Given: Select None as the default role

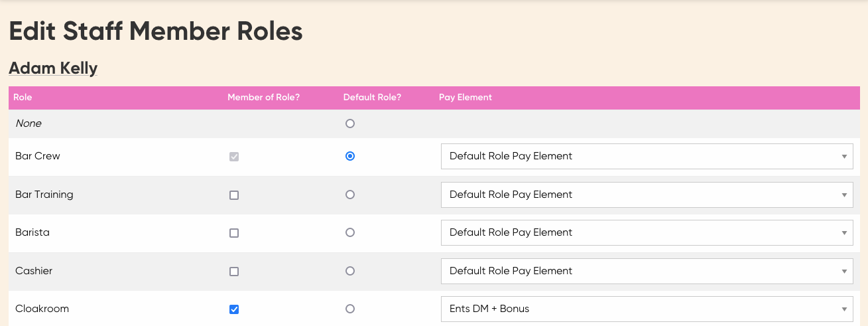Looking at the screenshot, I should tap(350, 123).
